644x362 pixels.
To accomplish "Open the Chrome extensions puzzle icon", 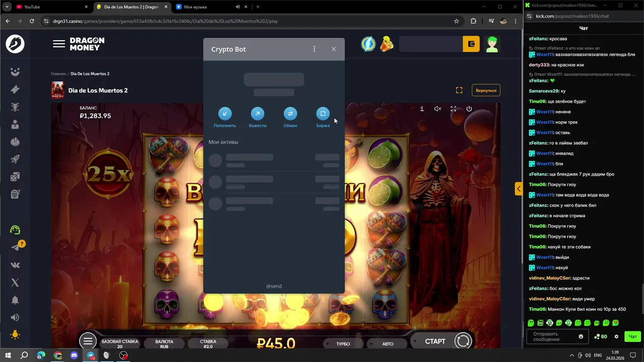I will 473,21.
